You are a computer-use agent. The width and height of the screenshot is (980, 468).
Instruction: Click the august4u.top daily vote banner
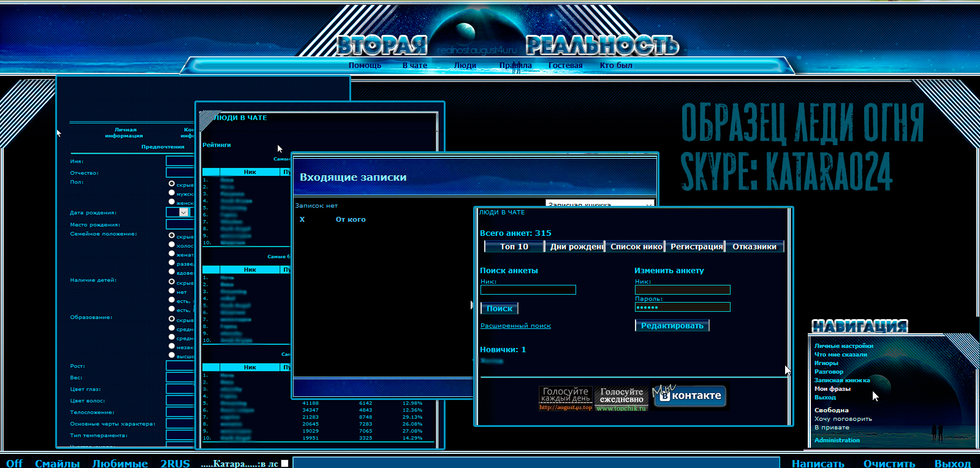tap(566, 398)
